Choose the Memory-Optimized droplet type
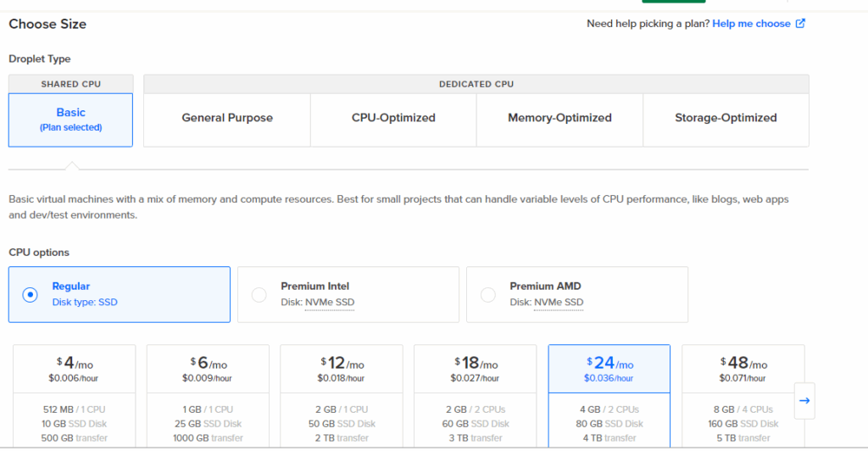 point(559,119)
